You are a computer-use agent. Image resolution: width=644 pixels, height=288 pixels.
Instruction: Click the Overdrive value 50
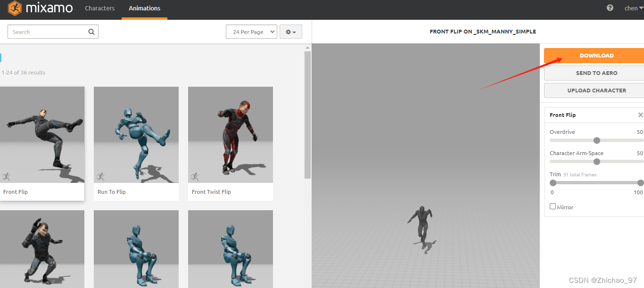pyautogui.click(x=640, y=132)
